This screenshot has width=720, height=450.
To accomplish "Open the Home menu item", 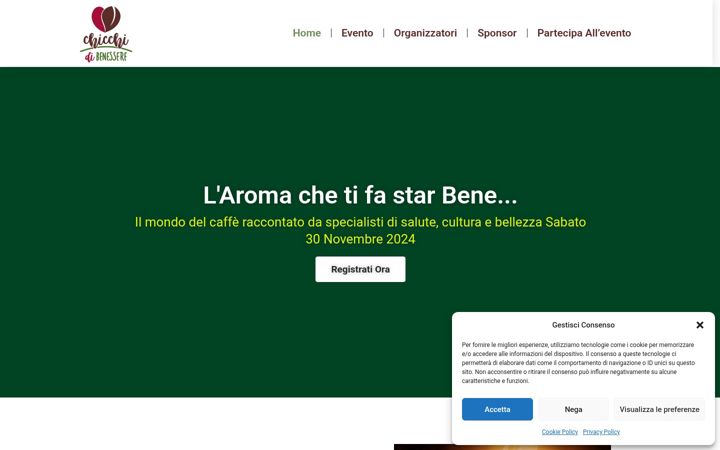I will tap(307, 33).
